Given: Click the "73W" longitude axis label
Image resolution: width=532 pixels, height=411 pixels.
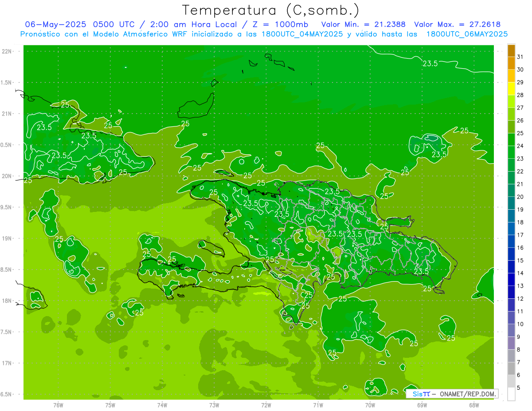Looking at the screenshot, I should pos(214,405).
